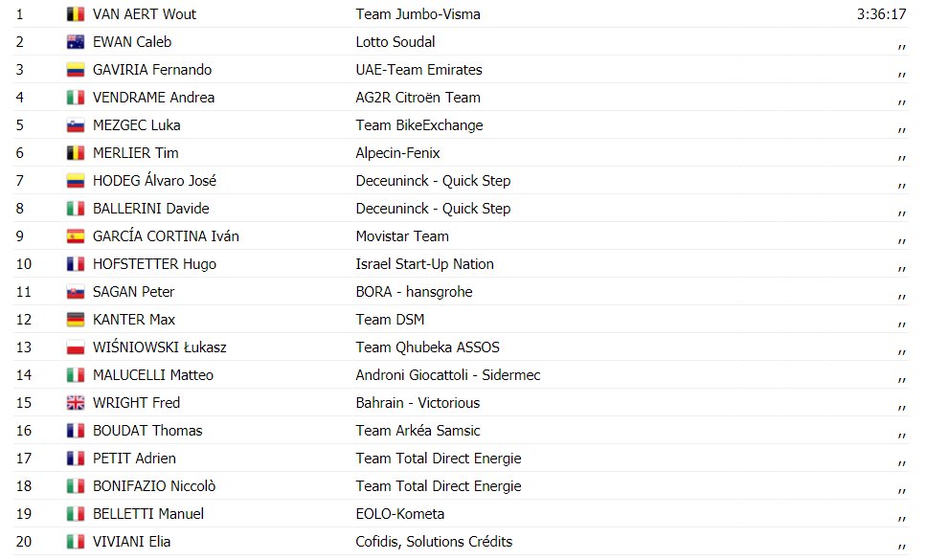Click the Slovenian flag next to MEZGEC Luka
926x560 pixels.
pos(75,125)
